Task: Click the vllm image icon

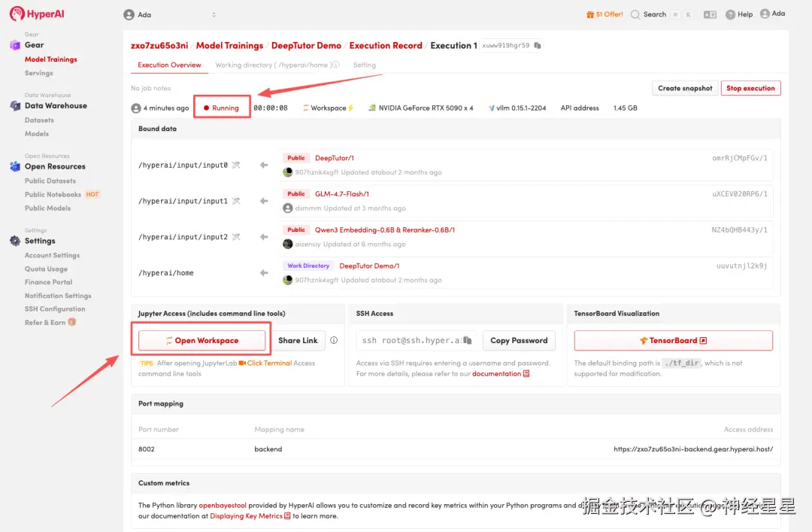Action: pyautogui.click(x=491, y=108)
